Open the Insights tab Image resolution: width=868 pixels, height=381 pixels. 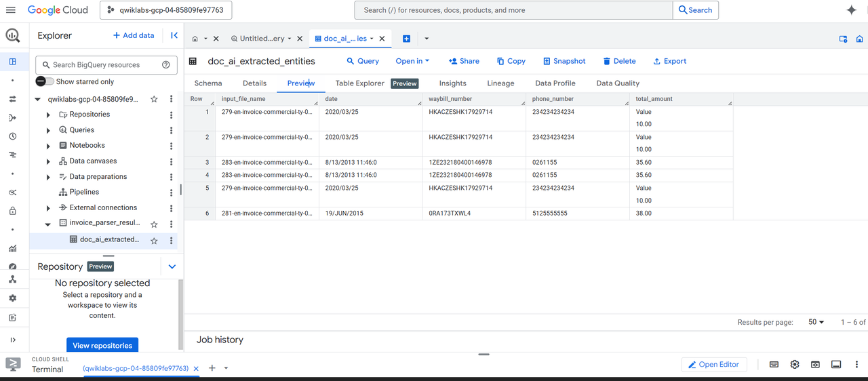[x=452, y=83]
